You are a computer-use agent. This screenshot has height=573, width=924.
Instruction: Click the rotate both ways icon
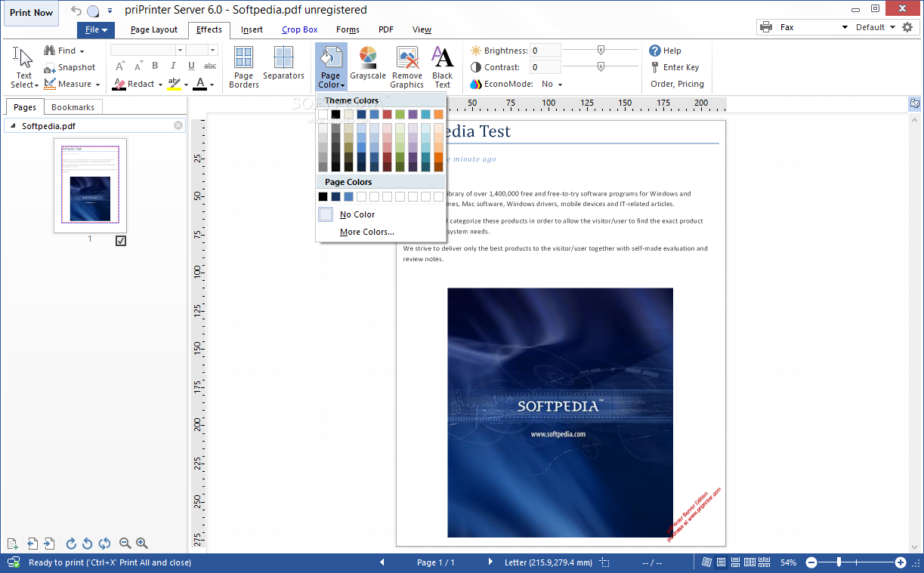[x=104, y=544]
